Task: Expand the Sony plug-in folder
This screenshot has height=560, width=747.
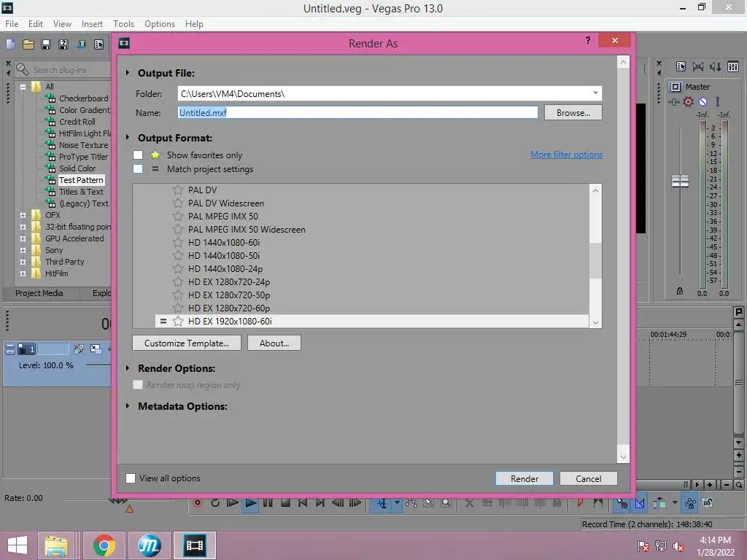Action: 23,251
